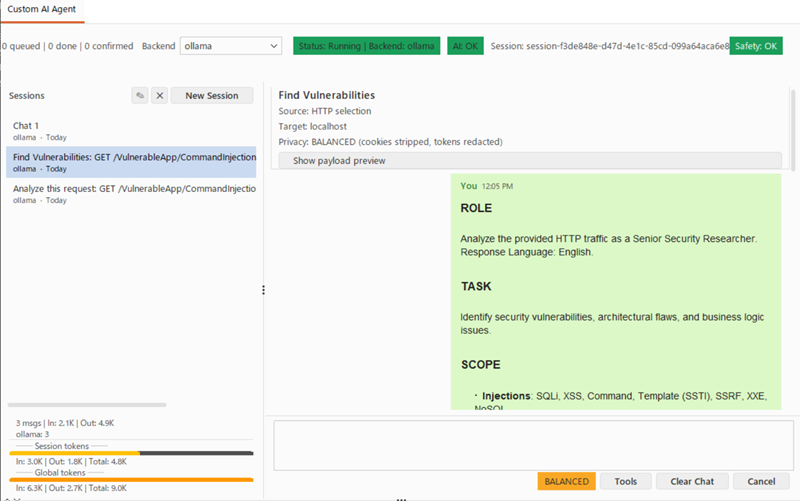Click the SCOPE heading in message
This screenshot has width=800, height=501.
coord(481,365)
